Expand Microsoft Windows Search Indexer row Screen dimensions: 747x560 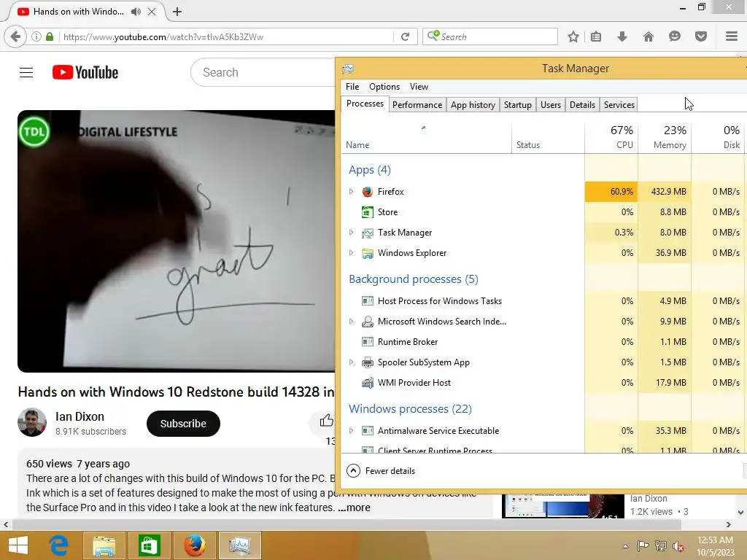(351, 322)
